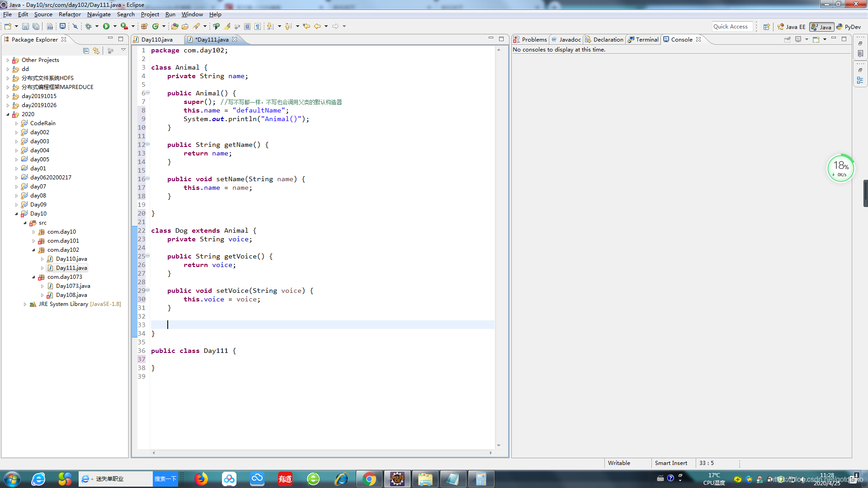This screenshot has width=868, height=488.
Task: Click Next Annotation arrow icon
Action: [x=270, y=27]
